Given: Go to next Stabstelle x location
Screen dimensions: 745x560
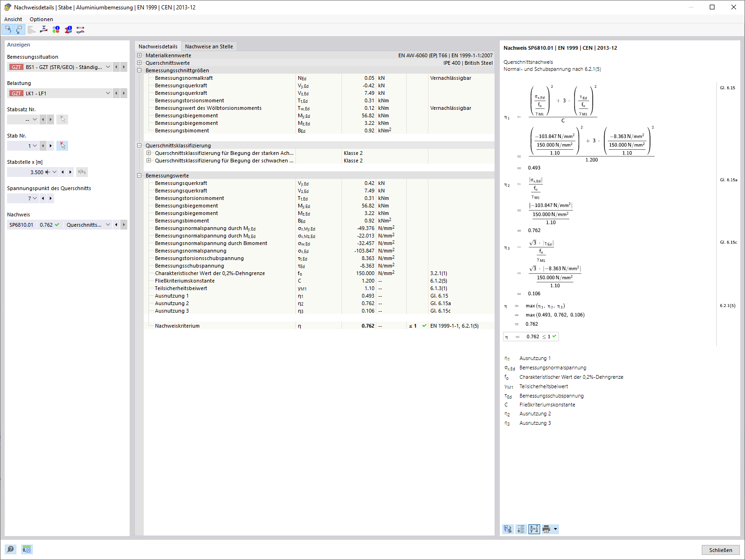Looking at the screenshot, I should click(x=70, y=172).
